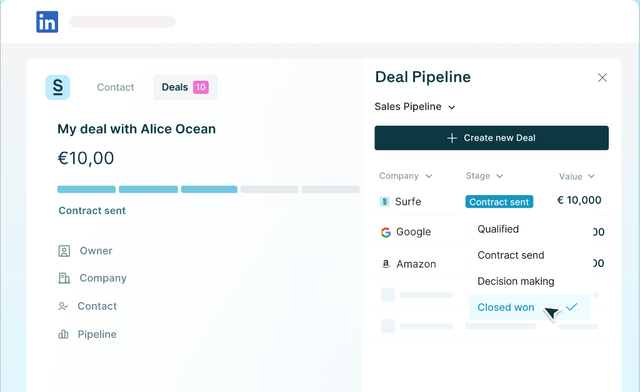The image size is (640, 392).
Task: Close the Deal Pipeline panel
Action: pos(602,78)
